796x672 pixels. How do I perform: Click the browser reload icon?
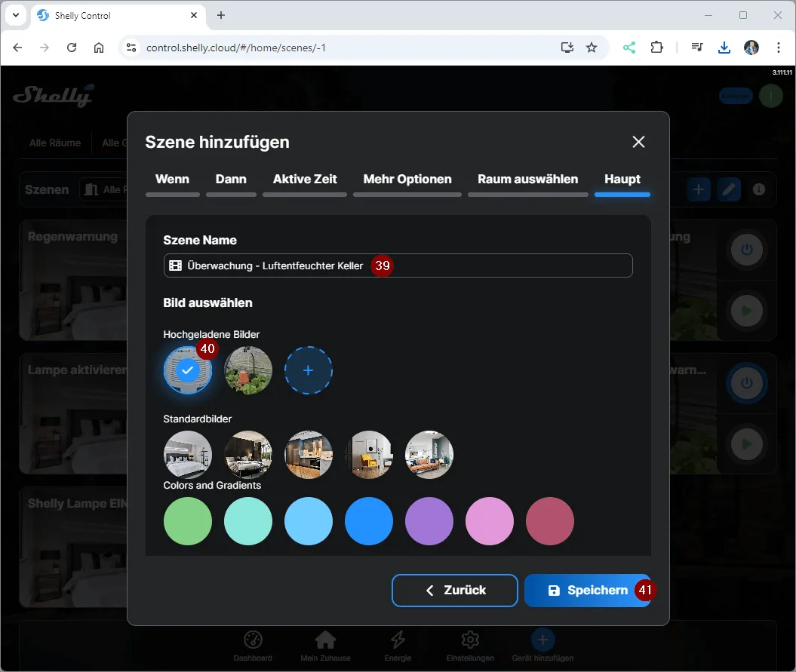click(x=72, y=48)
